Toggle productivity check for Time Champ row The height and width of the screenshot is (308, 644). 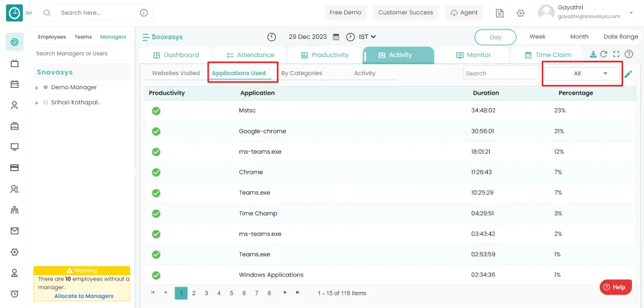(156, 213)
